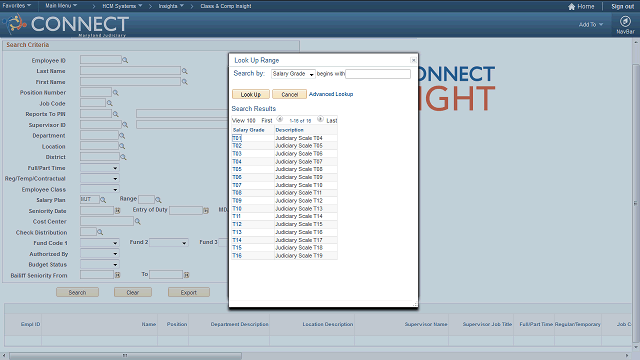The image size is (640, 360).
Task: Select salary grade T10
Action: (237, 208)
